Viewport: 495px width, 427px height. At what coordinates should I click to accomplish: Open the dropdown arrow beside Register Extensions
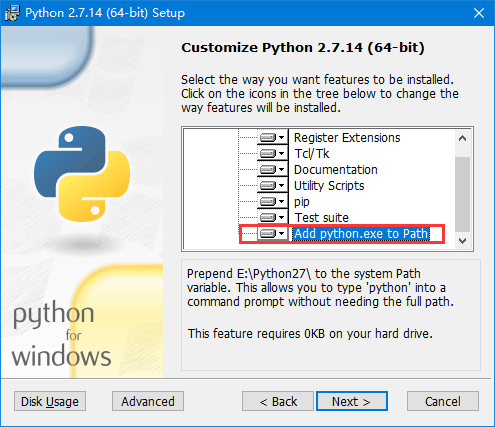pos(282,137)
